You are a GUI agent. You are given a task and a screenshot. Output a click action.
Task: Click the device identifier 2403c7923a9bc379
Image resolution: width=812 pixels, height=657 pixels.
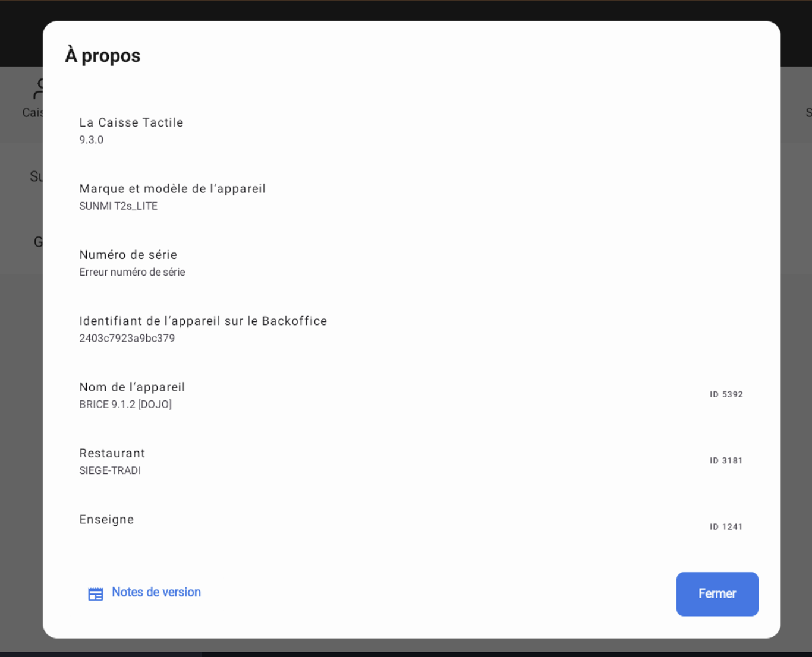pyautogui.click(x=127, y=339)
